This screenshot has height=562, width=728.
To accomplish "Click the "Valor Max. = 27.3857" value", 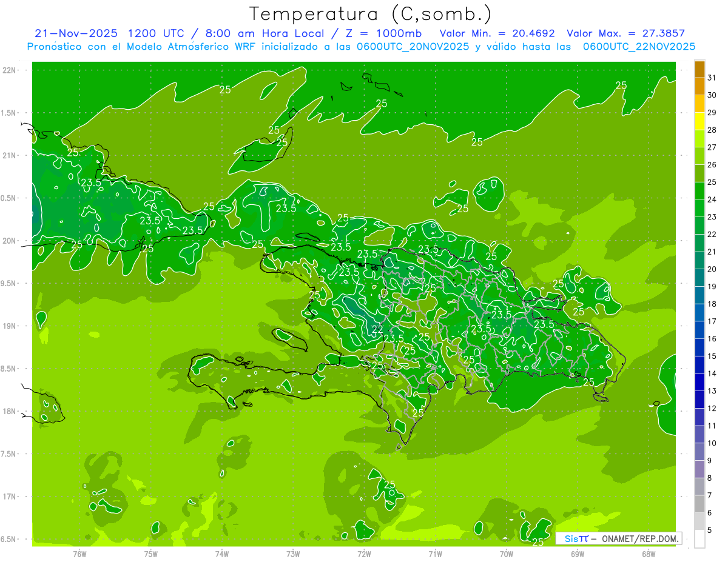I will [625, 33].
